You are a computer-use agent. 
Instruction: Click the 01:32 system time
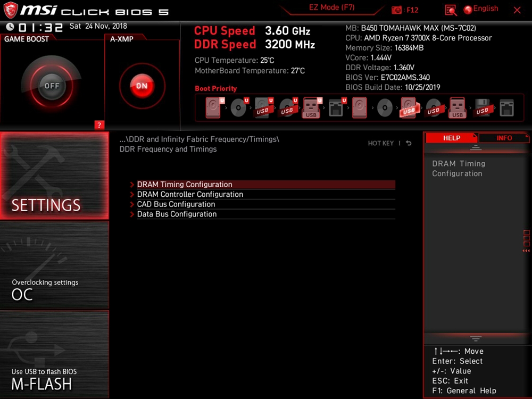[x=41, y=28]
